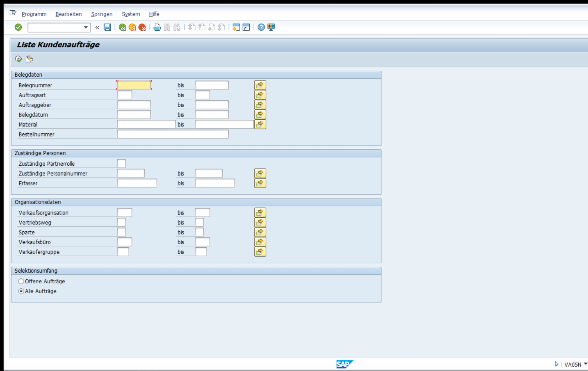
Task: Open the Programm menu
Action: click(34, 14)
